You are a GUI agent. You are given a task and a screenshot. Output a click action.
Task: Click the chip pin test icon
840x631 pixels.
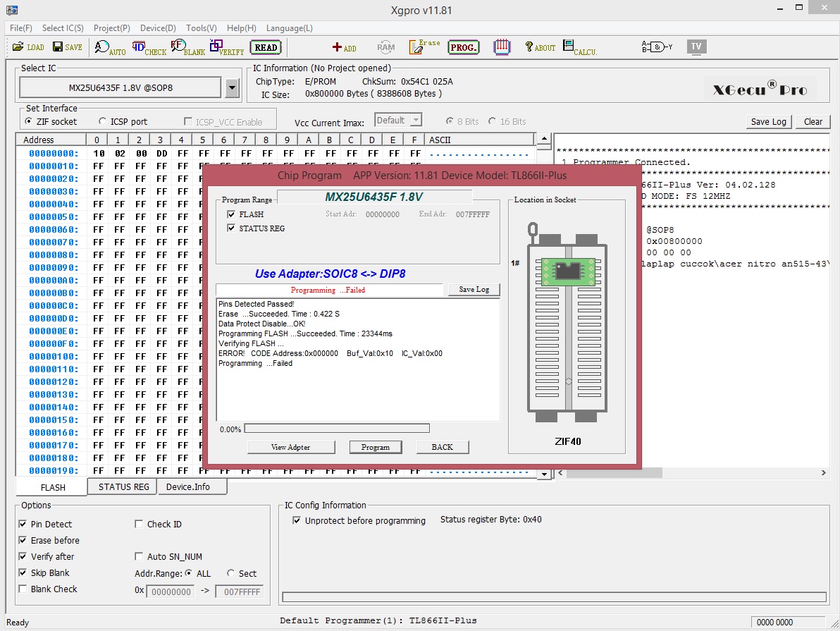[x=502, y=48]
